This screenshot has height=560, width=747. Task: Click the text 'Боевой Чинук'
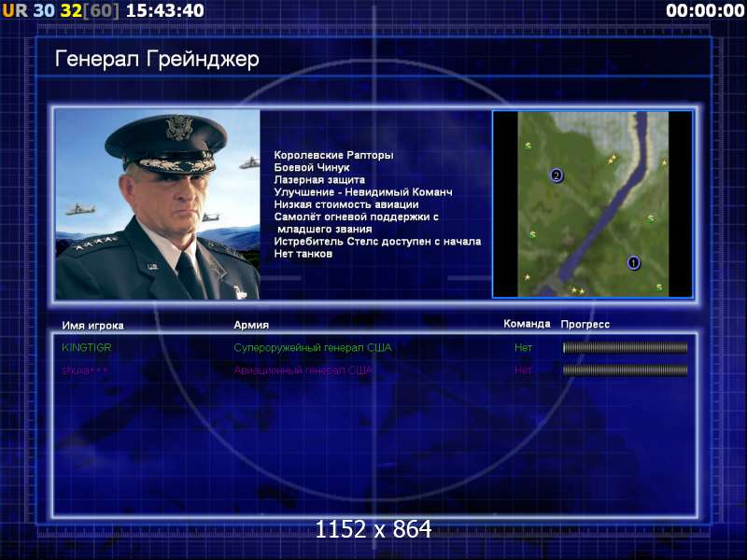click(312, 168)
